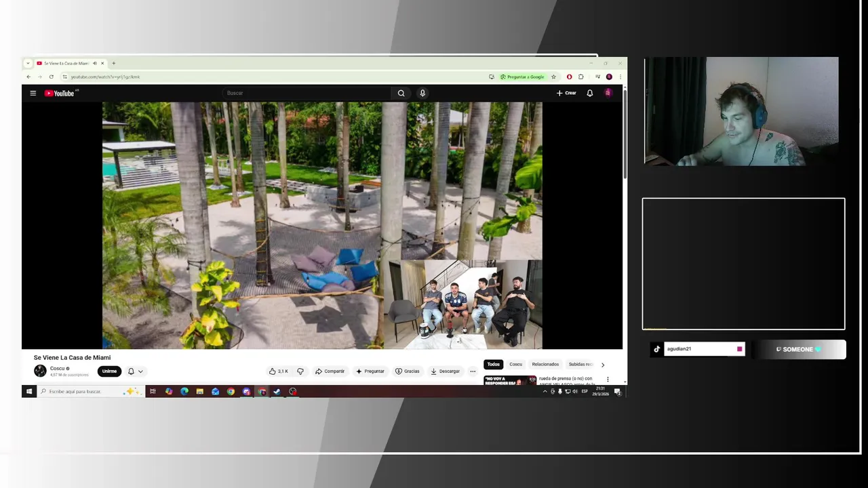Image resolution: width=868 pixels, height=488 pixels.
Task: Open Chrome three-dot menu
Action: [620, 77]
